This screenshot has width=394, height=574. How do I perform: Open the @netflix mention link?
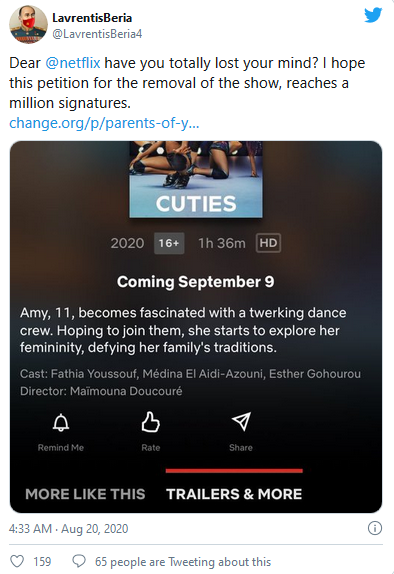(73, 63)
